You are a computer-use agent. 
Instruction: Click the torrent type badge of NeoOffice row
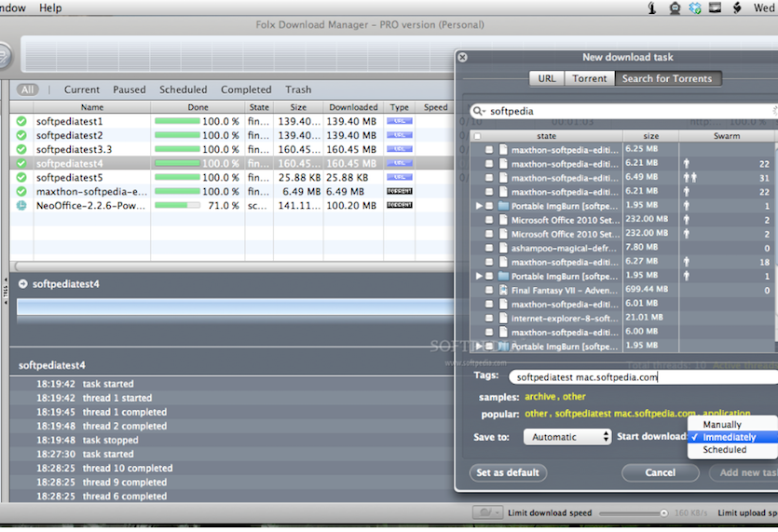[x=400, y=205]
